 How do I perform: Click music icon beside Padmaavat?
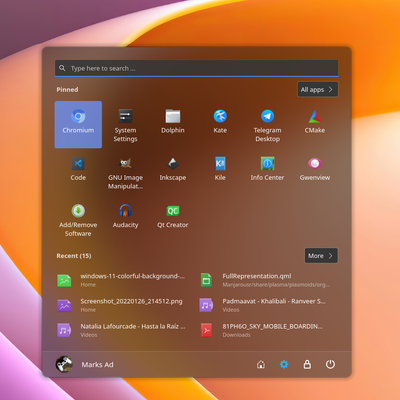tap(206, 305)
